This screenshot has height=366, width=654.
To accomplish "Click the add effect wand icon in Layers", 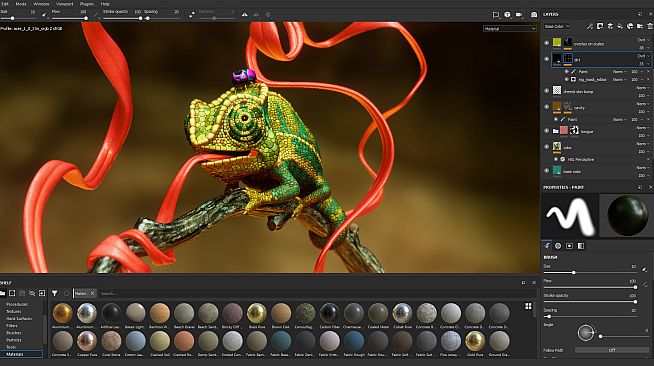I will pos(590,27).
